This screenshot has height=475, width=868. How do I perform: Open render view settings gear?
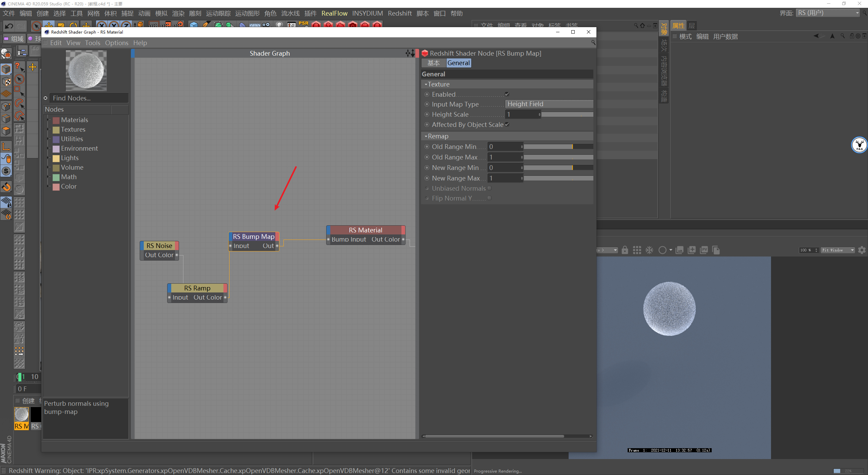click(862, 250)
